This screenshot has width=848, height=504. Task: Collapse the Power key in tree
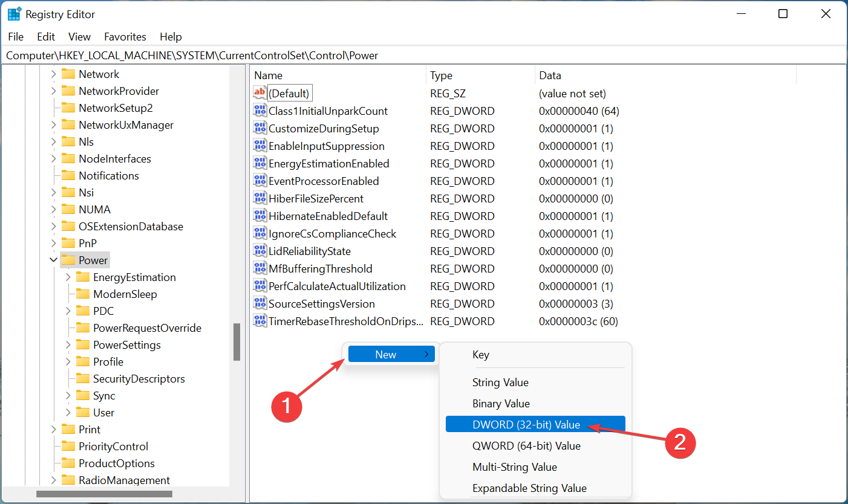54,260
